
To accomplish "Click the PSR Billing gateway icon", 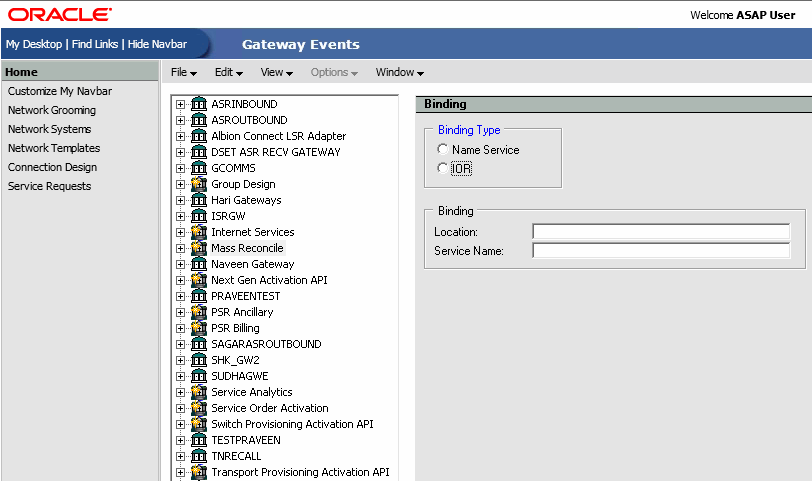I will [x=199, y=328].
